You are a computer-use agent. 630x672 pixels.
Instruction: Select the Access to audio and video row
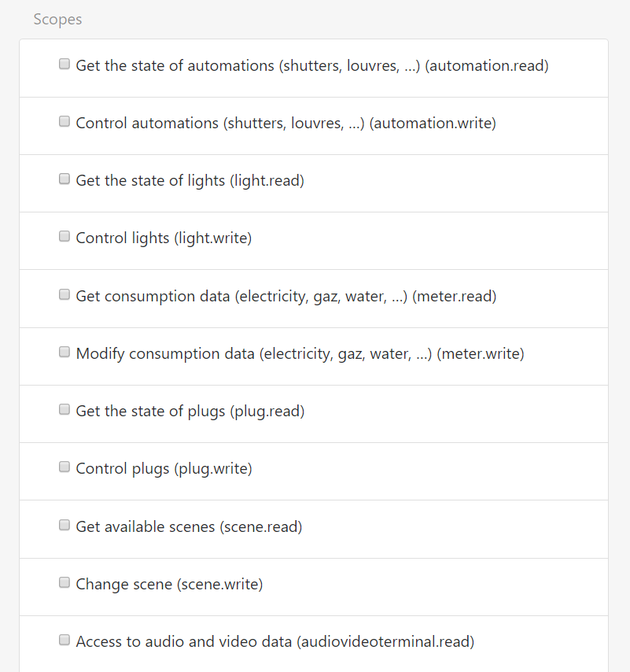275,641
